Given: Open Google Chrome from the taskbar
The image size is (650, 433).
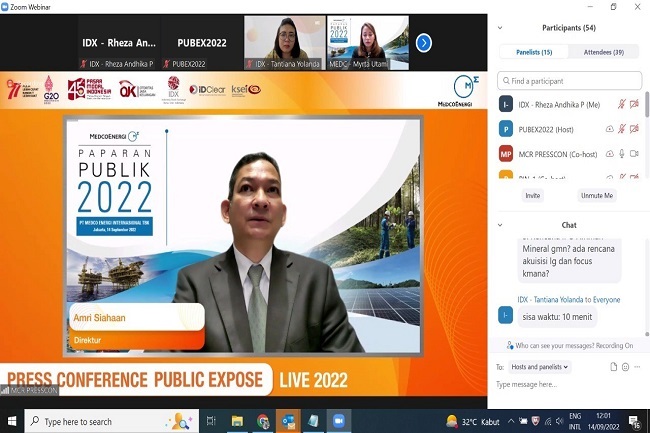Looking at the screenshot, I should [x=263, y=421].
